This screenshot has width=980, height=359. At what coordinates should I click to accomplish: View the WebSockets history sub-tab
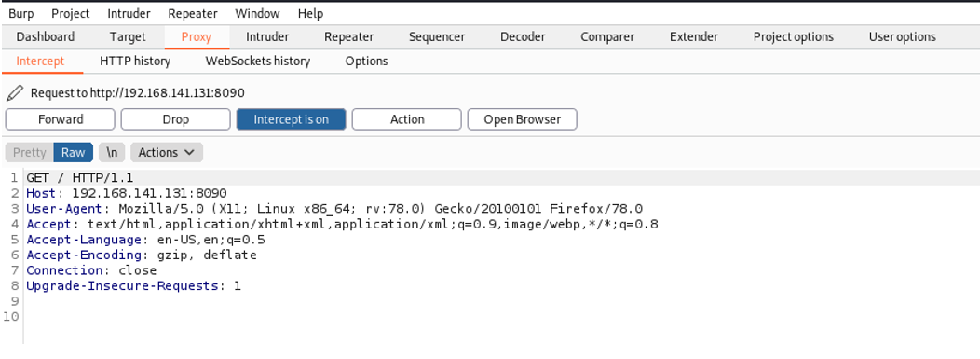[x=257, y=62]
